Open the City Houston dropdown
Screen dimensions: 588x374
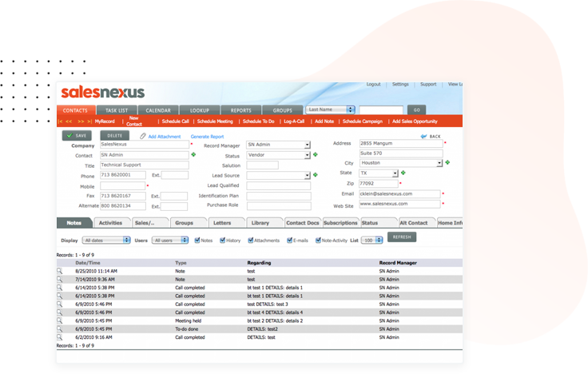click(x=401, y=163)
